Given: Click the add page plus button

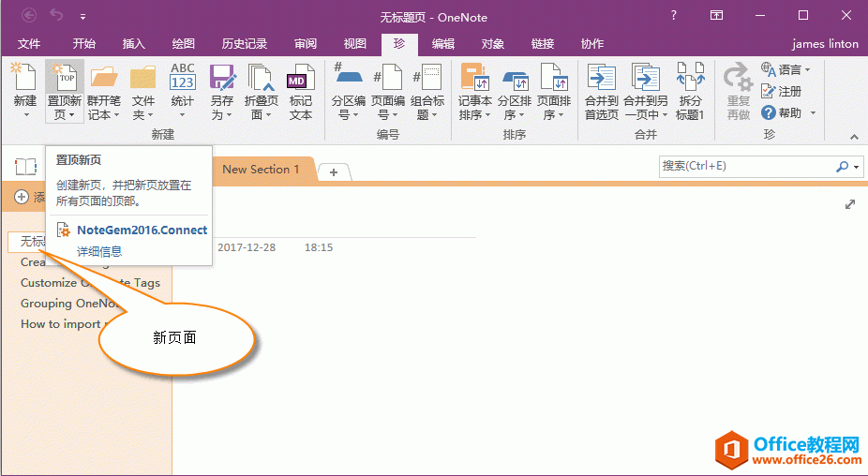Looking at the screenshot, I should pyautogui.click(x=22, y=197).
